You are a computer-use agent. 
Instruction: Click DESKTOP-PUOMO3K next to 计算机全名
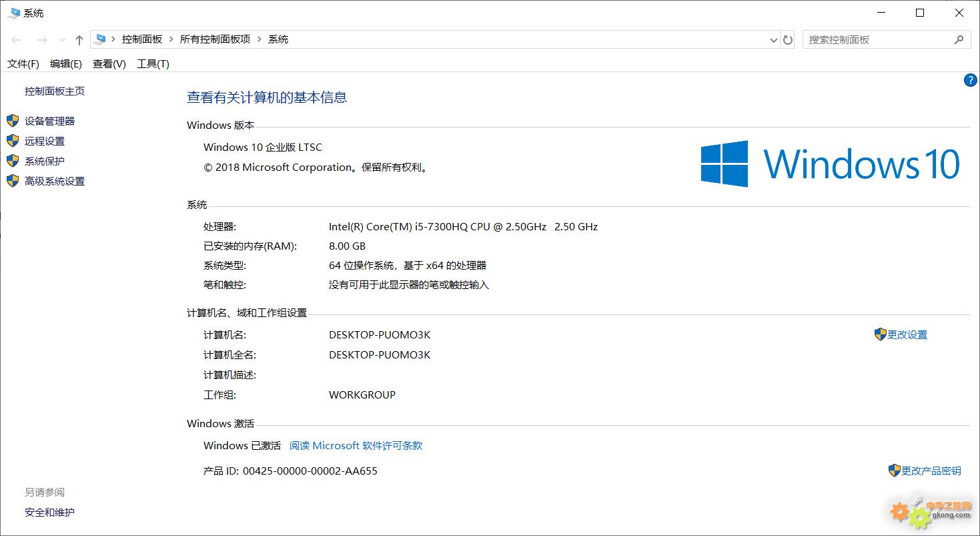tap(380, 355)
